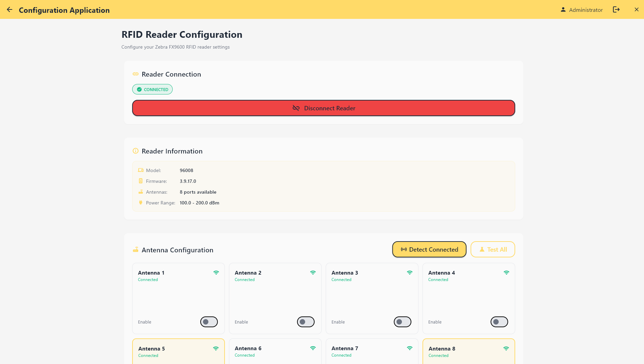644x364 pixels.
Task: Click the info icon beside Reader Information
Action: (135, 151)
